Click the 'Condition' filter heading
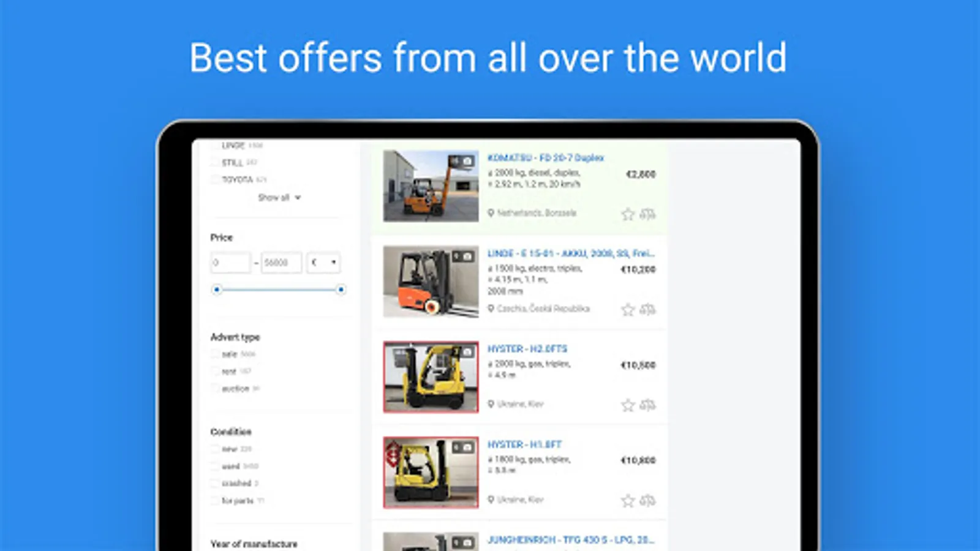 [x=231, y=432]
